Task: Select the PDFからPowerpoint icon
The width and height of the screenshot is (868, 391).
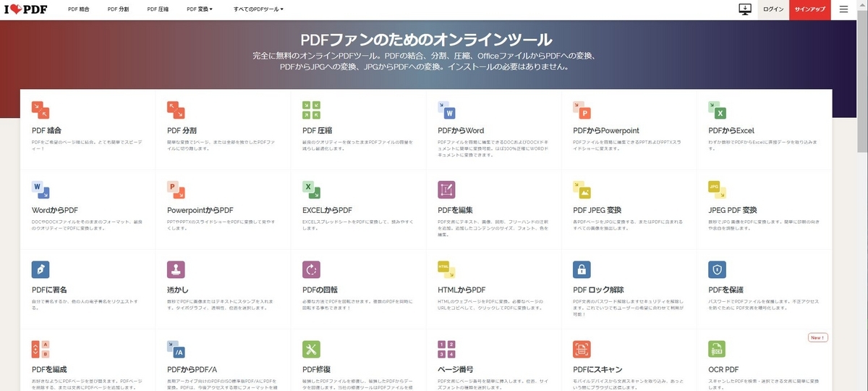Action: 582,109
